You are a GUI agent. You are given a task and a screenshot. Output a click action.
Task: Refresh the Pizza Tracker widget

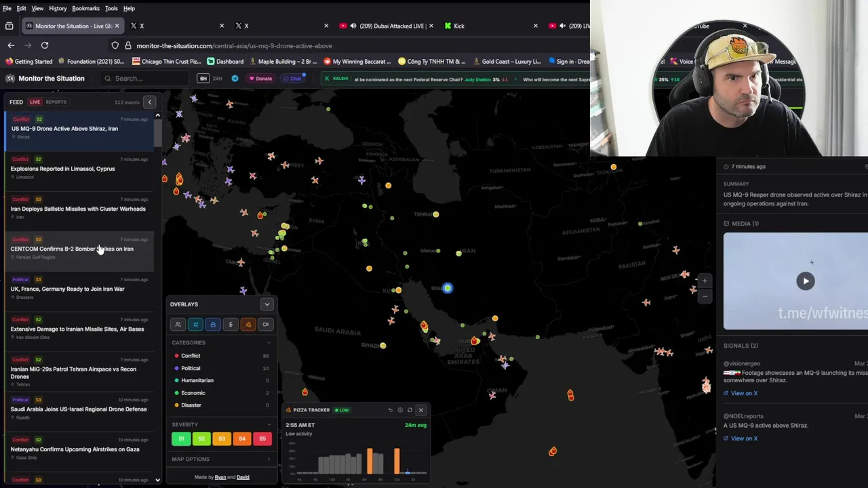(410, 410)
